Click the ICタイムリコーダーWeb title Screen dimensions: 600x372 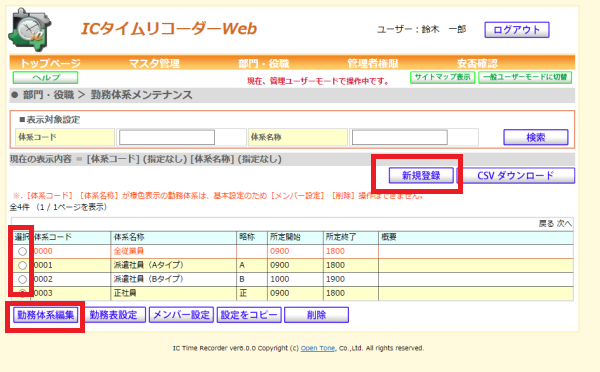pos(169,29)
